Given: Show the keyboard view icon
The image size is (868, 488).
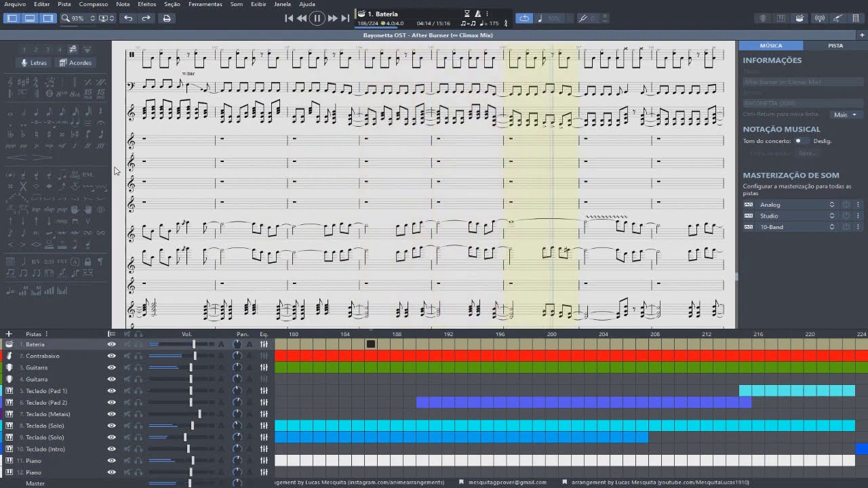Looking at the screenshot, I should click(x=781, y=18).
